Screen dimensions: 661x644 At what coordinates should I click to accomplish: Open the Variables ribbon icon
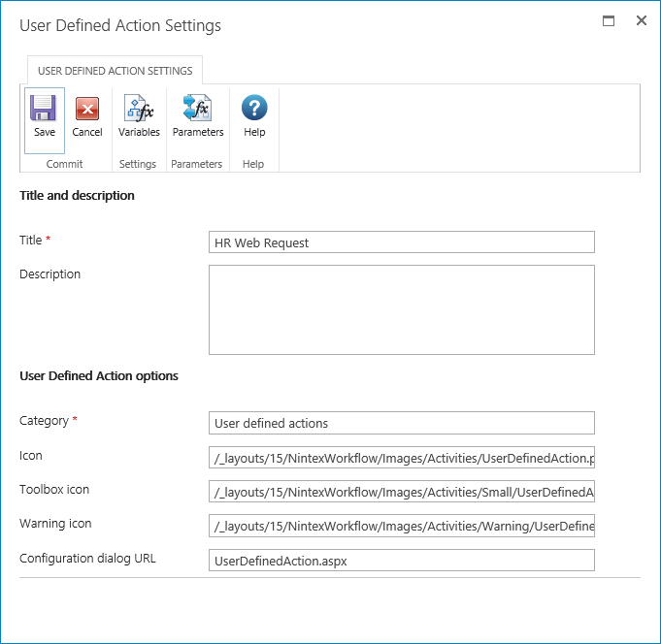pos(139,108)
